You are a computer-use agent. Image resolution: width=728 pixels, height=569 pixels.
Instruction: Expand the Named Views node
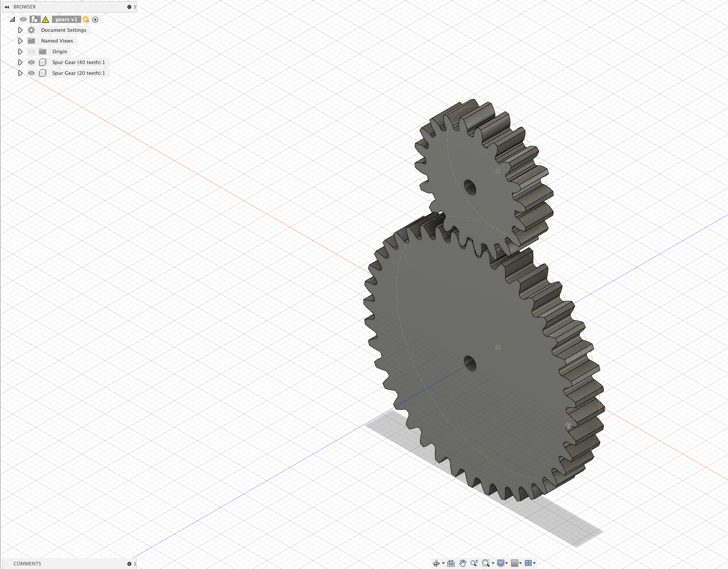click(20, 41)
